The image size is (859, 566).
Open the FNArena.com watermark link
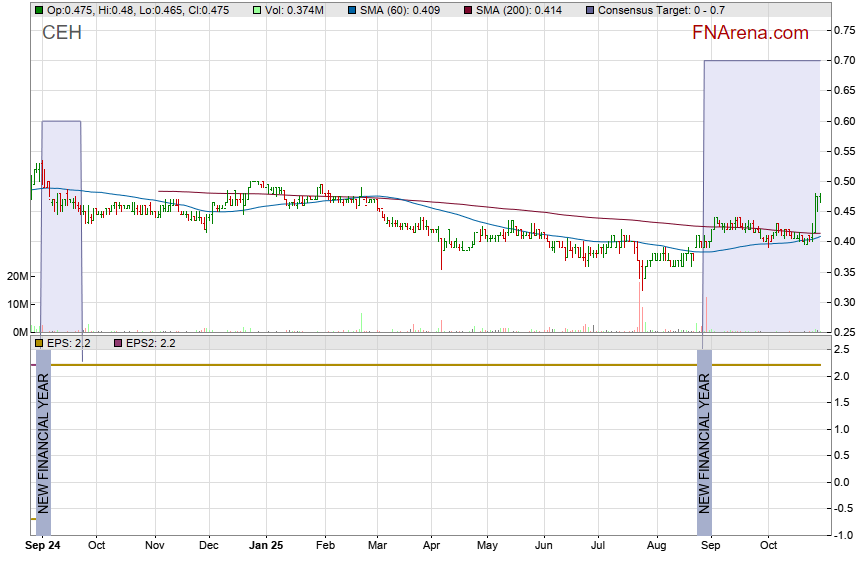749,33
